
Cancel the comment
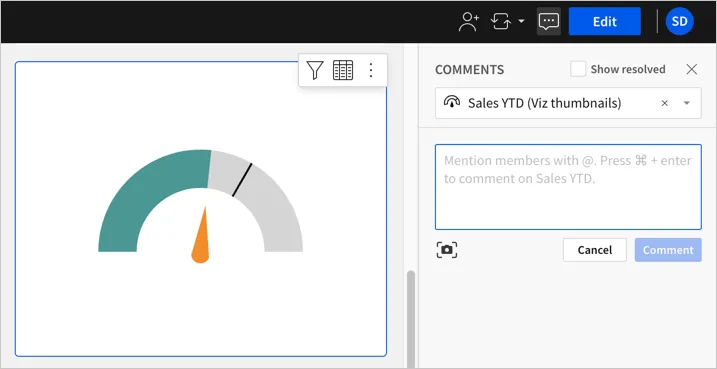coord(594,250)
